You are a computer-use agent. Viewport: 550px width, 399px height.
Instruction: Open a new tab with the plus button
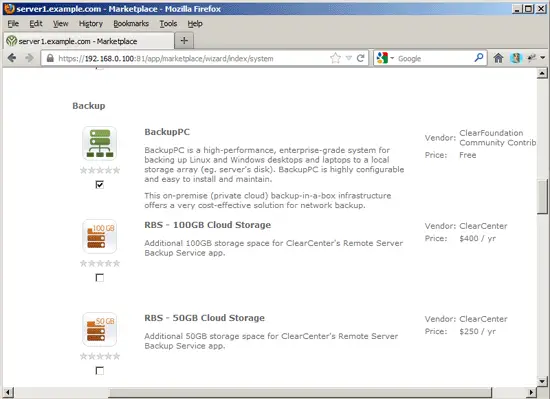tap(184, 41)
